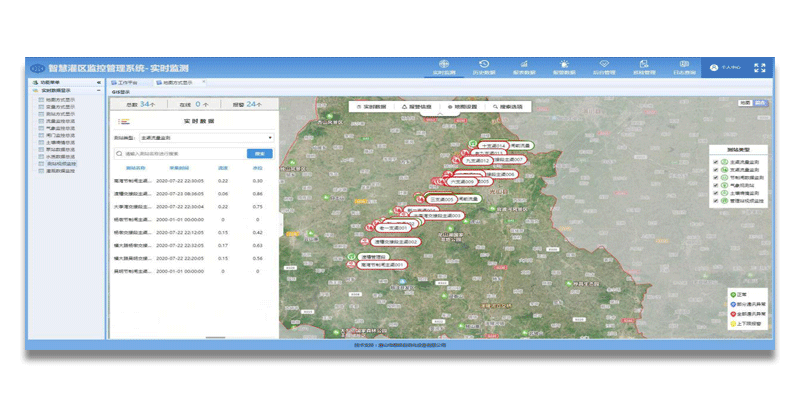Screen dimensions: 800x406
Task: Click the horizontal scrollbar under the data panel
Action: pyautogui.click(x=215, y=337)
